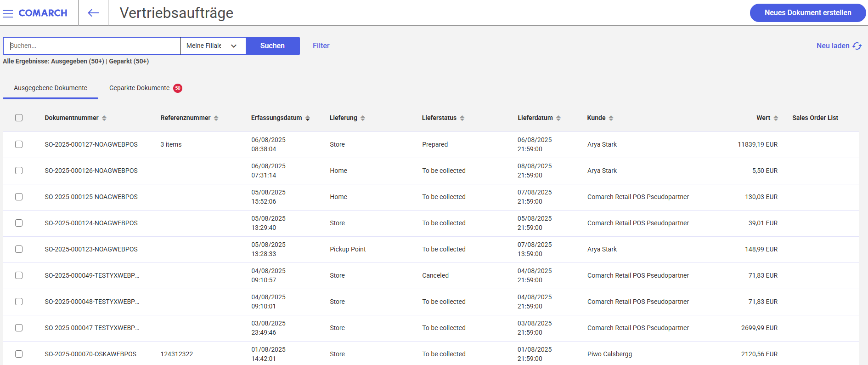Click the Alle Ergebnisse summary text
This screenshot has width=868, height=365.
click(76, 61)
